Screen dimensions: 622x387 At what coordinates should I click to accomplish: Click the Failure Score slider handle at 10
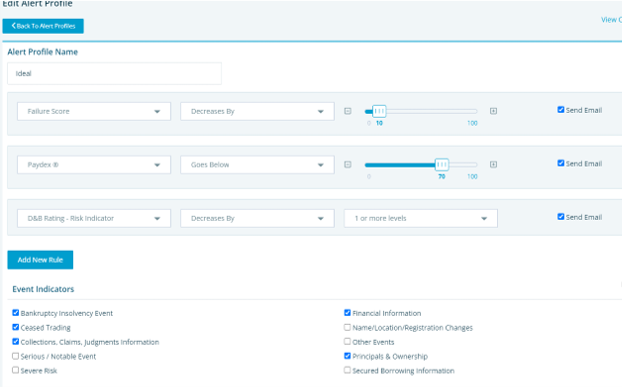tap(379, 111)
